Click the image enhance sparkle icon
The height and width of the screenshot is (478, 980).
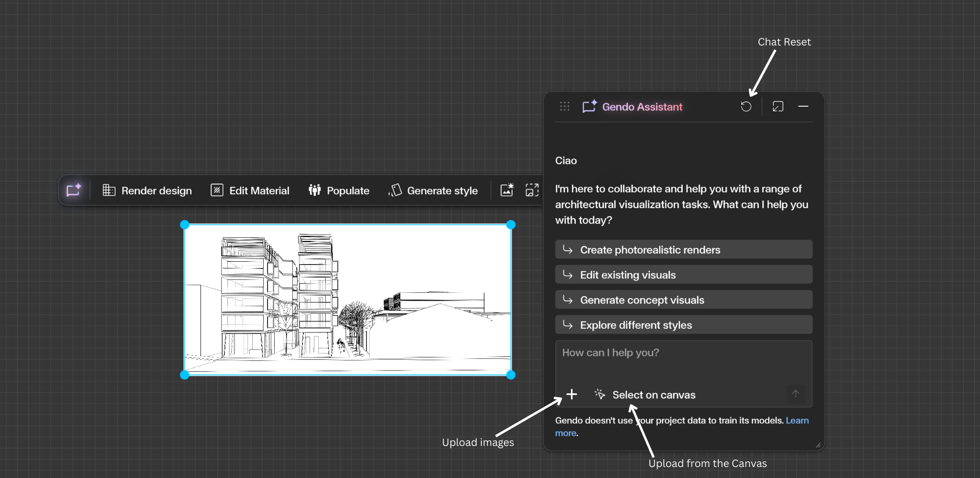(x=507, y=190)
